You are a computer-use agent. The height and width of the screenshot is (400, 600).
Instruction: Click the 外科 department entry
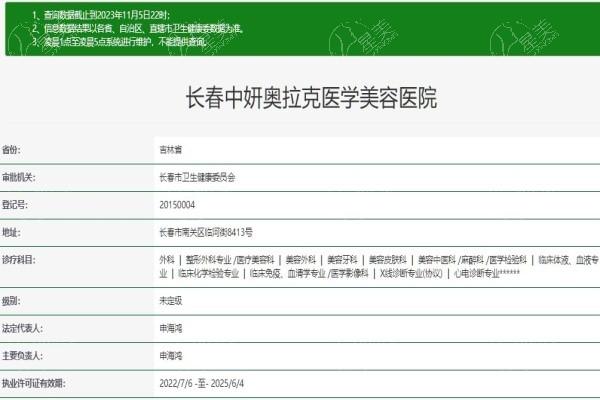167,260
